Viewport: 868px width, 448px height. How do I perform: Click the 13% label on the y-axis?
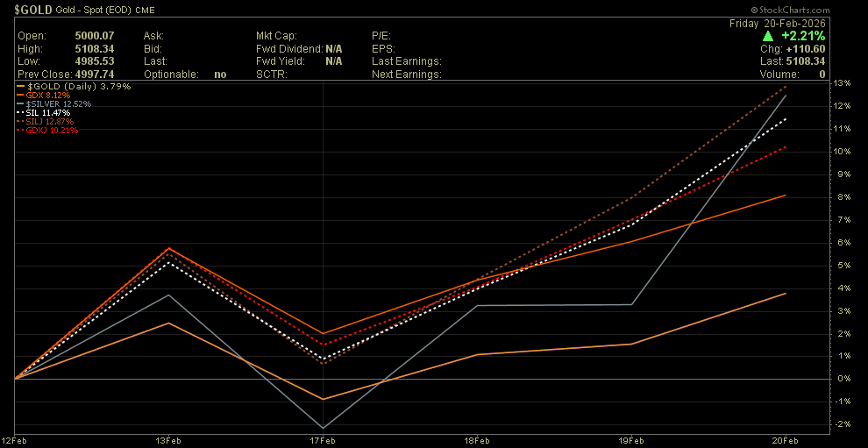tap(842, 83)
